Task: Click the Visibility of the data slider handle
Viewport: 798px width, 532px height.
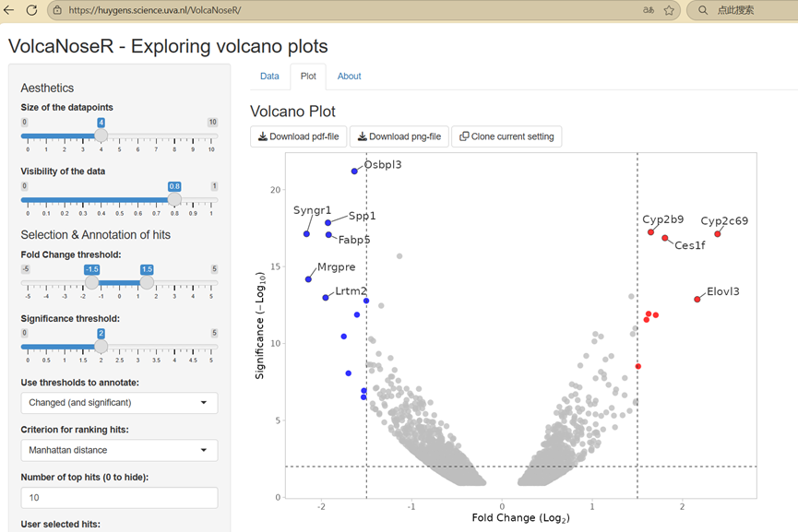Action: 174,199
